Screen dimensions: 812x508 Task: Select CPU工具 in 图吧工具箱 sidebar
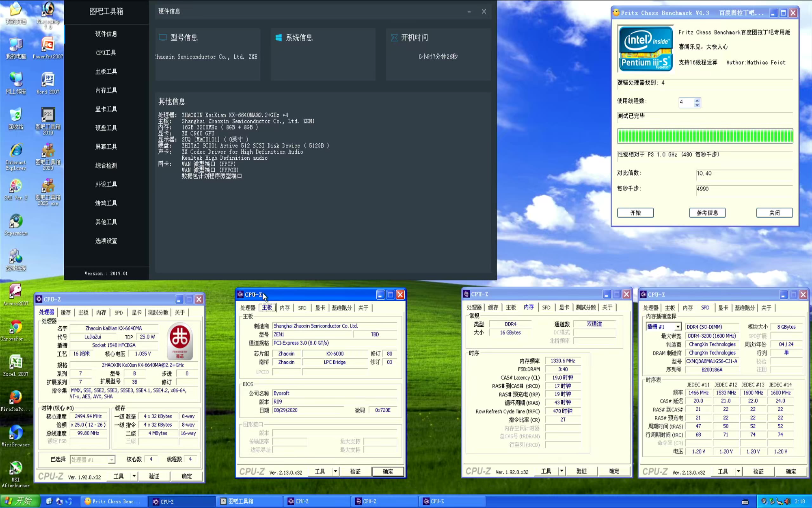pos(106,53)
